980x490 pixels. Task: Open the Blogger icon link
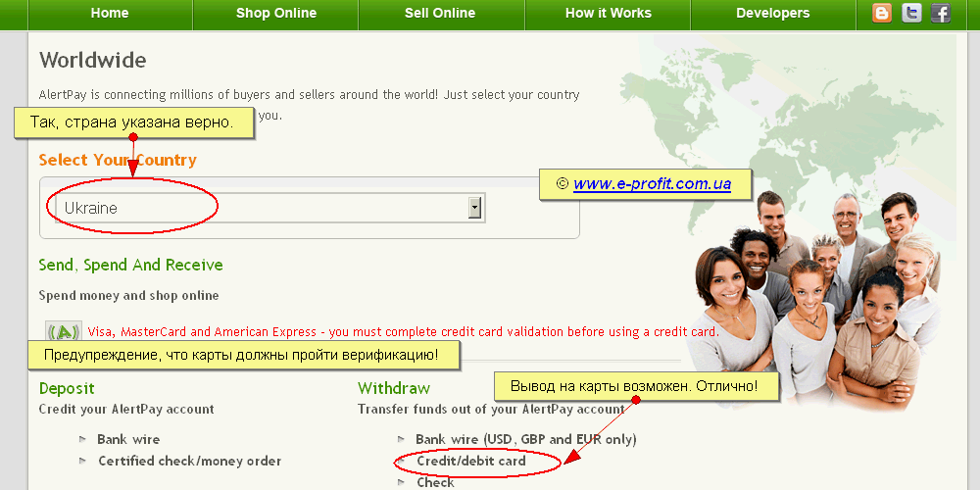click(882, 13)
